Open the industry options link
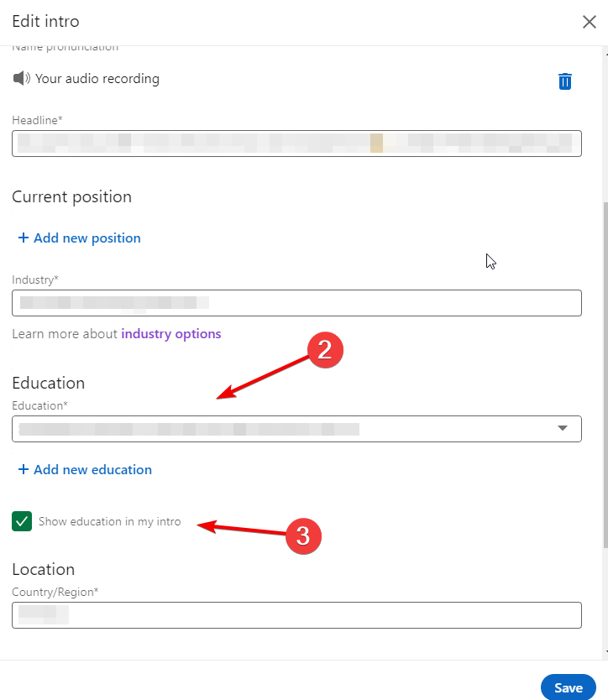The height and width of the screenshot is (700, 608). 171,334
